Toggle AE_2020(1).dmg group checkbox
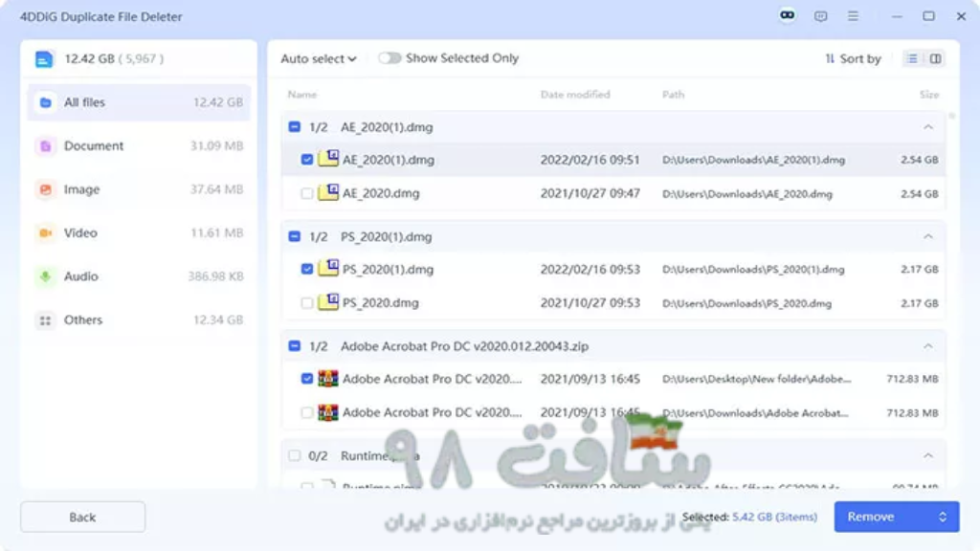 pyautogui.click(x=295, y=127)
